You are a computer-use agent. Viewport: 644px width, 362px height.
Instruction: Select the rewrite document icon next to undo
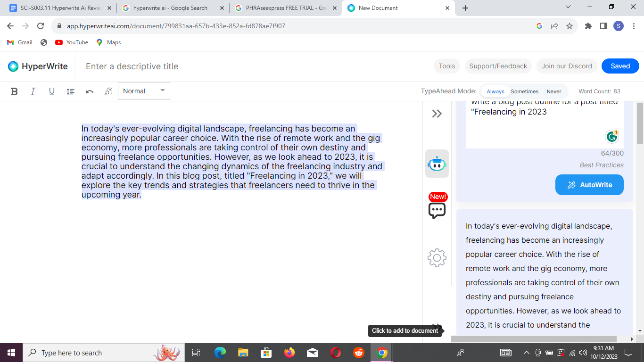108,91
